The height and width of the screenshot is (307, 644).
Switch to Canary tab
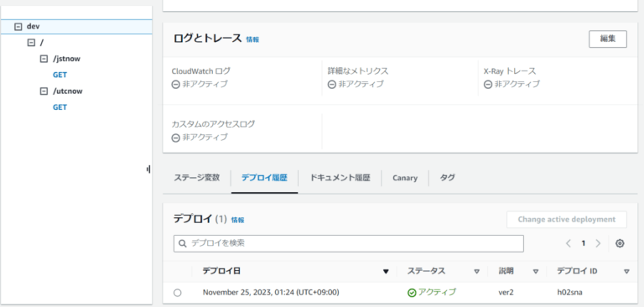(405, 178)
